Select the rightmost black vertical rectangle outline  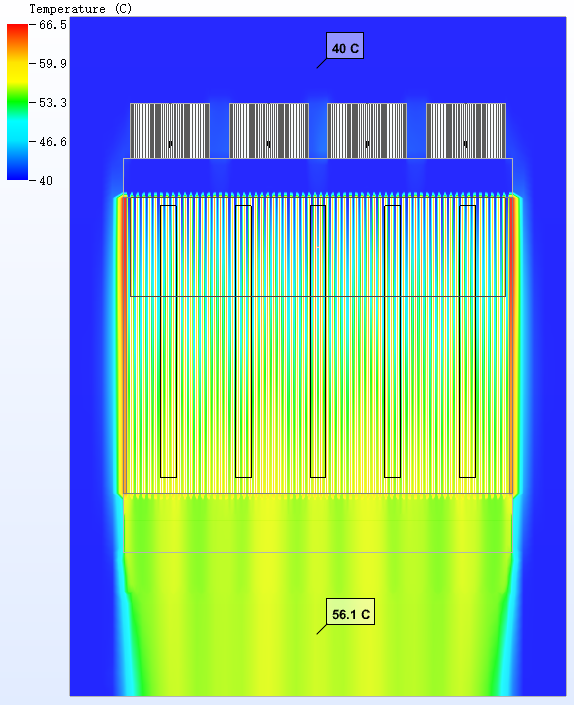pos(467,341)
